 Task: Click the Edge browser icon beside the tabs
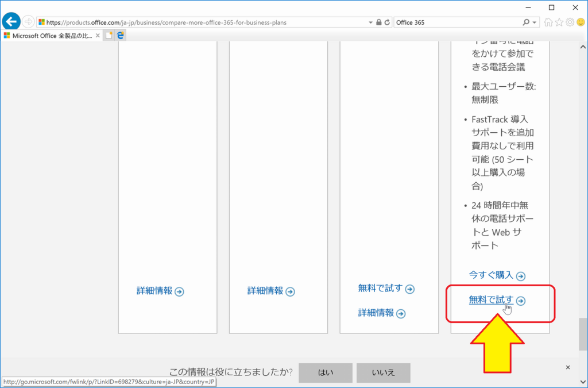tap(121, 35)
